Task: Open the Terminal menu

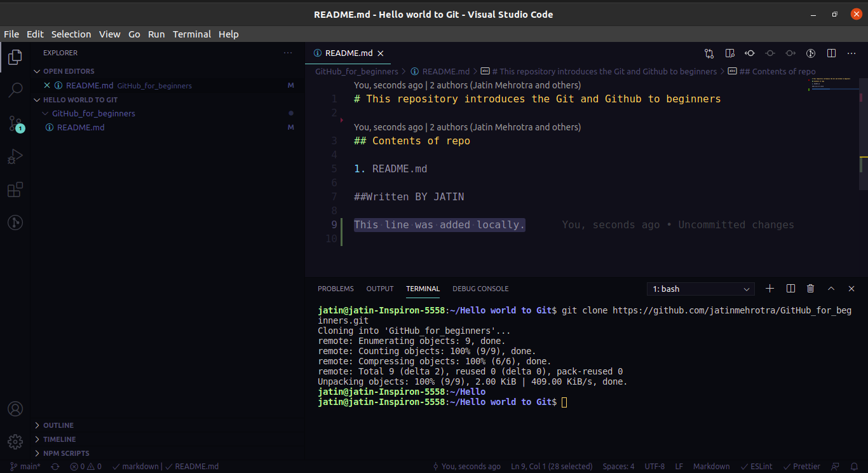Action: [x=192, y=34]
